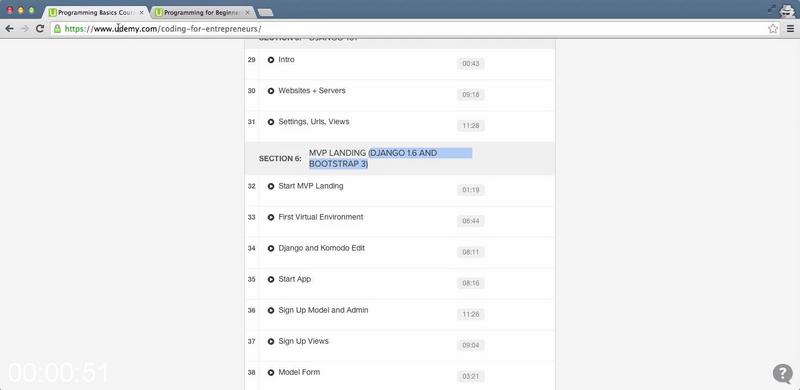Bookmark page with star icon

coord(773,29)
